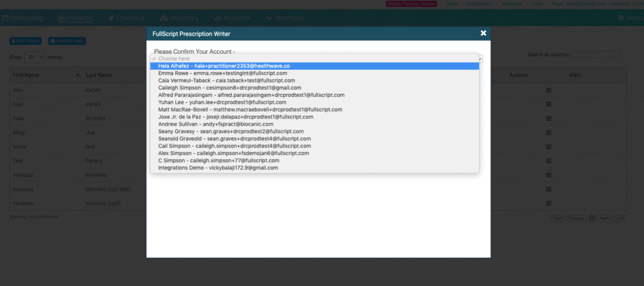Viewport: 644px width, 286px height.
Task: Open the Checkout rocket icon tab
Action: point(111,18)
